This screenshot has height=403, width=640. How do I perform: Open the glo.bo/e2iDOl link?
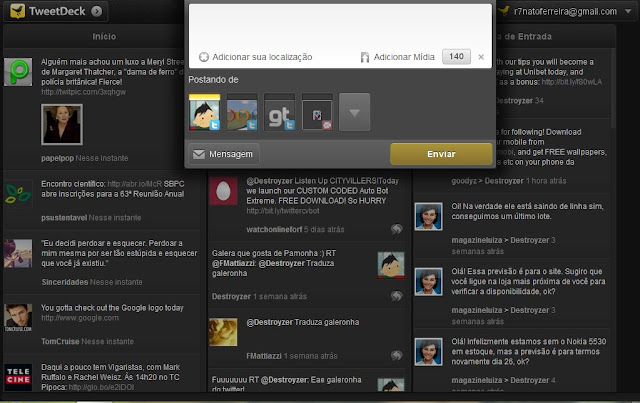pyautogui.click(x=101, y=387)
